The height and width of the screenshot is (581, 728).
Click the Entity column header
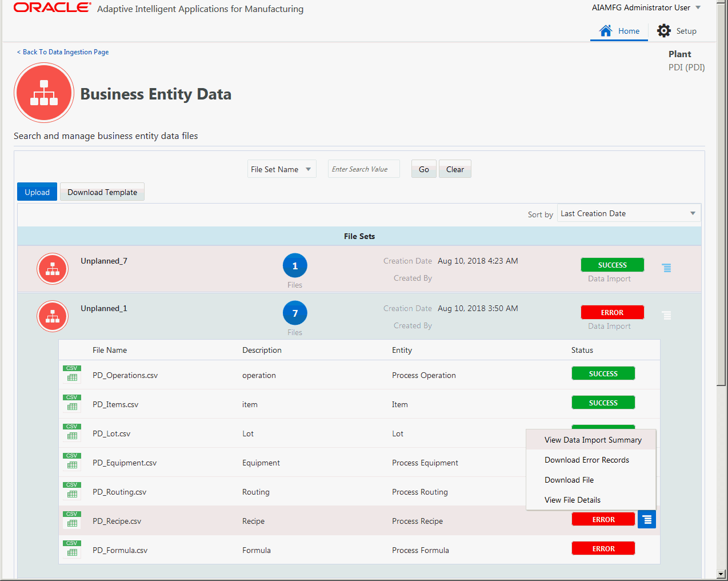402,351
